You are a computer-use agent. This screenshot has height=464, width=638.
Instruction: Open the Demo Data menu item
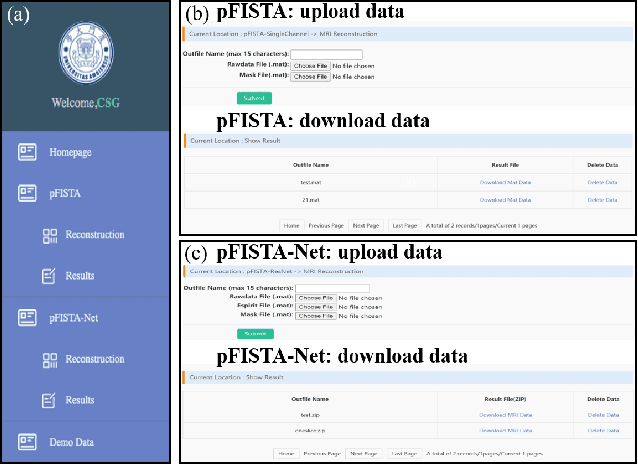[x=72, y=442]
